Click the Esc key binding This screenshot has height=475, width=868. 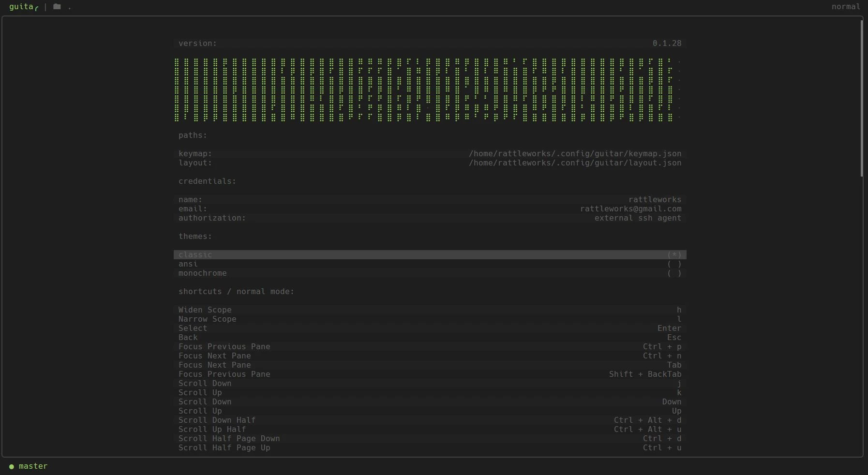(674, 338)
